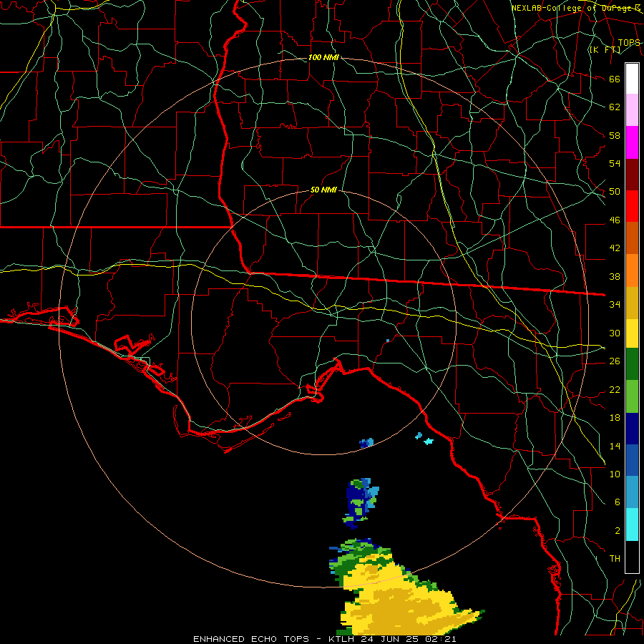Click the "50 NMI" range ring label
644x644 pixels.
tap(323, 190)
